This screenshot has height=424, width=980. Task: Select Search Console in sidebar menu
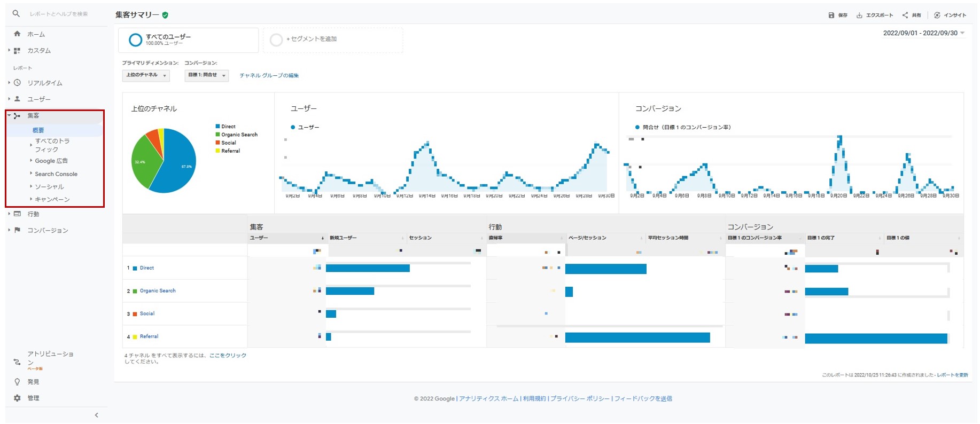pos(56,174)
